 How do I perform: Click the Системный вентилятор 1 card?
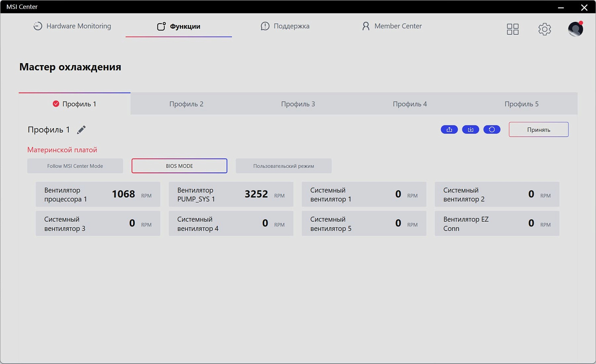(x=364, y=195)
